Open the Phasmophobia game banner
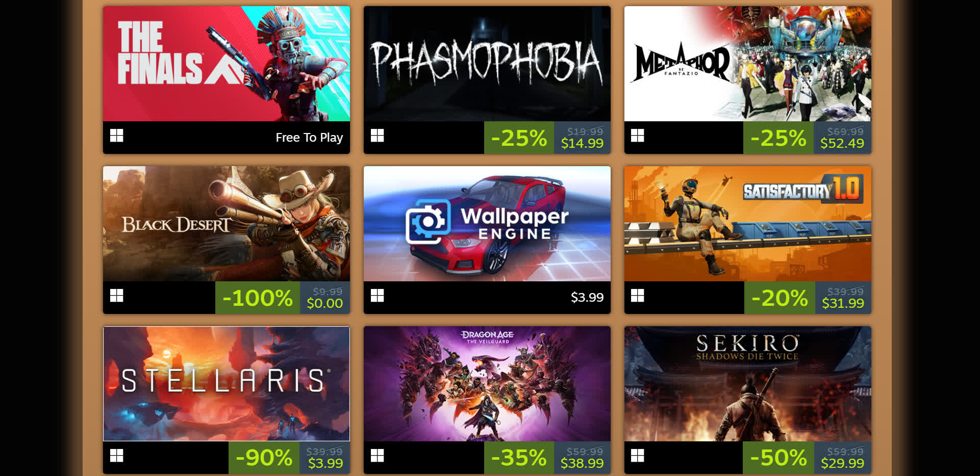Image resolution: width=980 pixels, height=476 pixels. coord(487,64)
